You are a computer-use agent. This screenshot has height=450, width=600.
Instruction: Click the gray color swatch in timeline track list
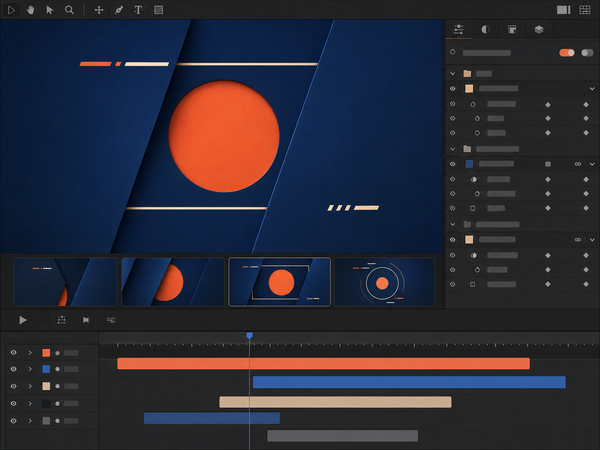tap(46, 421)
